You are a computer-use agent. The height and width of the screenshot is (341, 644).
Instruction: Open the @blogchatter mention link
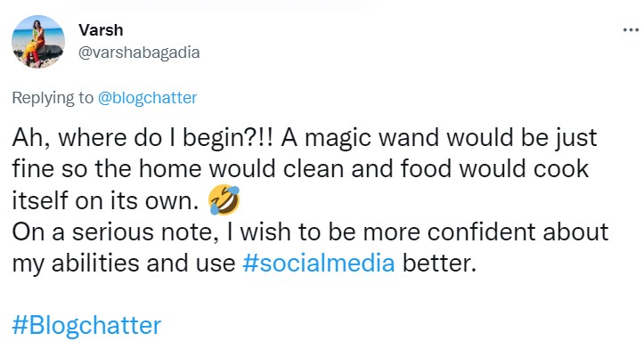tap(147, 98)
